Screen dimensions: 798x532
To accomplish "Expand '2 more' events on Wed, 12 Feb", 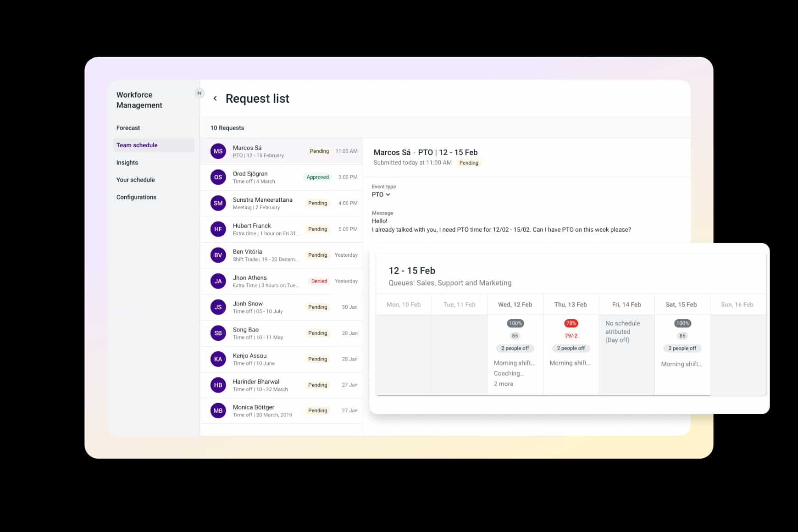I will [x=503, y=384].
